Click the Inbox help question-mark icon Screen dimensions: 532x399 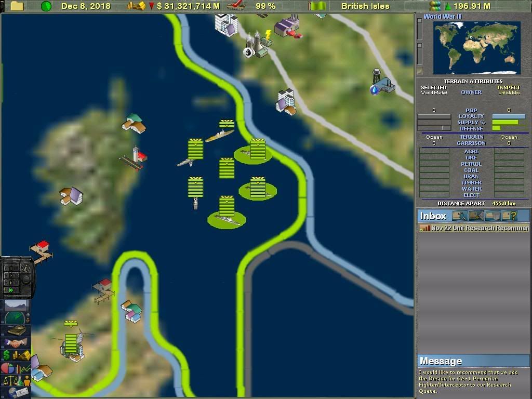coord(510,216)
